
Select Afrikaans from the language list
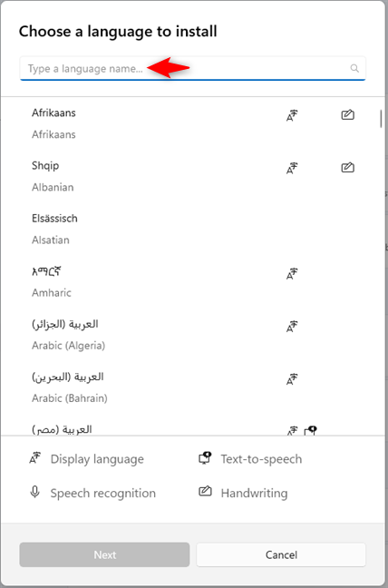(x=190, y=123)
